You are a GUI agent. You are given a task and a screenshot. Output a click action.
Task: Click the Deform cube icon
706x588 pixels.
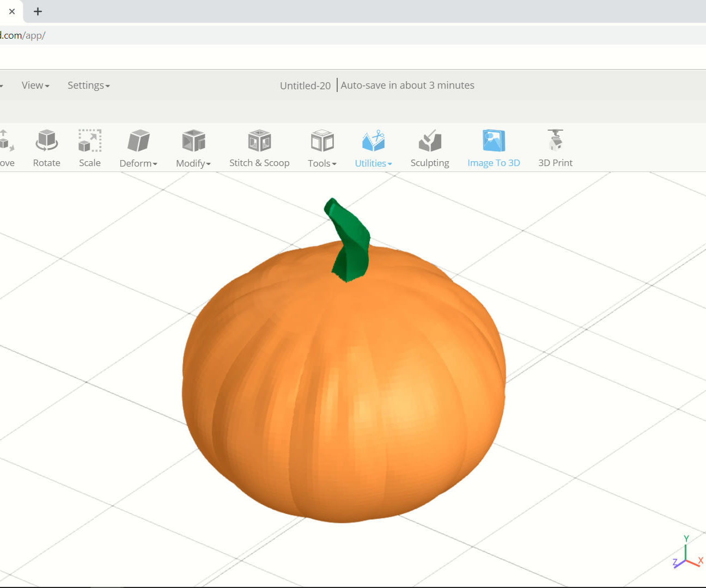[x=139, y=140]
